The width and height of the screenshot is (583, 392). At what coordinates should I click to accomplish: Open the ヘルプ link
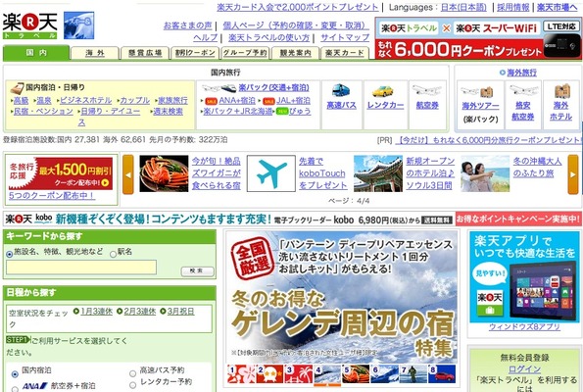click(206, 37)
